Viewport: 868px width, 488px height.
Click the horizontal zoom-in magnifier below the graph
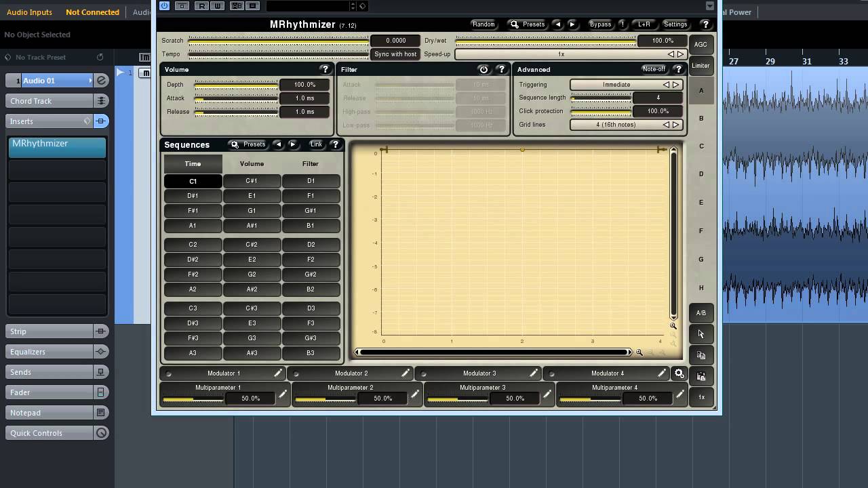coord(639,352)
